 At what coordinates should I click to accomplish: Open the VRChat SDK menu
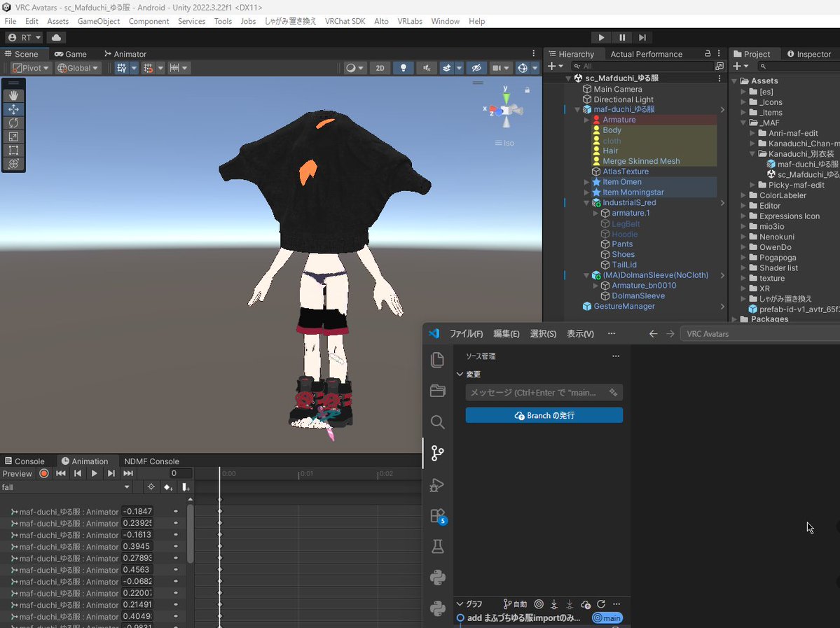[345, 22]
